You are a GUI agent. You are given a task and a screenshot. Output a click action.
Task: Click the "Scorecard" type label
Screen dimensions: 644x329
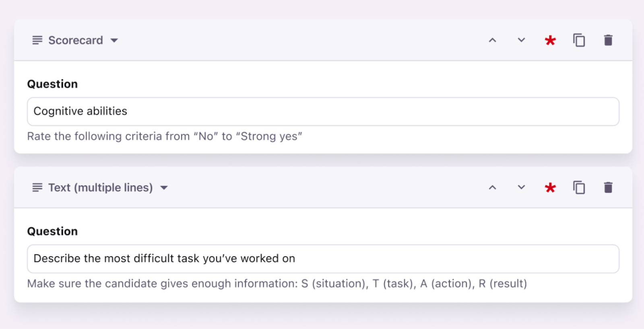[76, 40]
